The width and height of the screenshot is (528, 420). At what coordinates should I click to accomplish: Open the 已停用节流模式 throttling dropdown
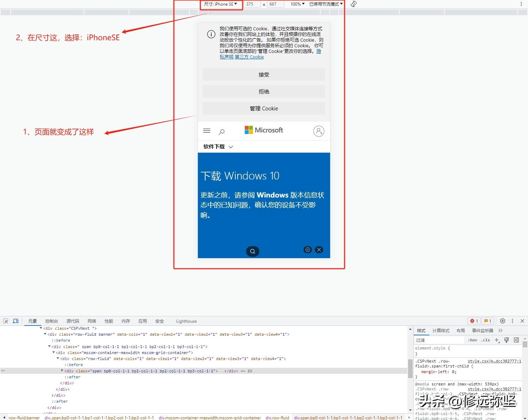point(326,4)
